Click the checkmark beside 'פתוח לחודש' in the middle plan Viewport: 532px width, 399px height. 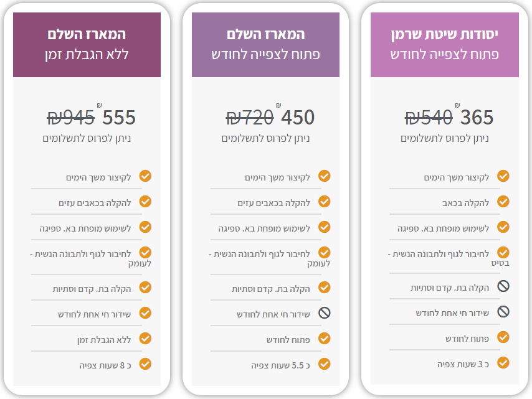click(325, 339)
